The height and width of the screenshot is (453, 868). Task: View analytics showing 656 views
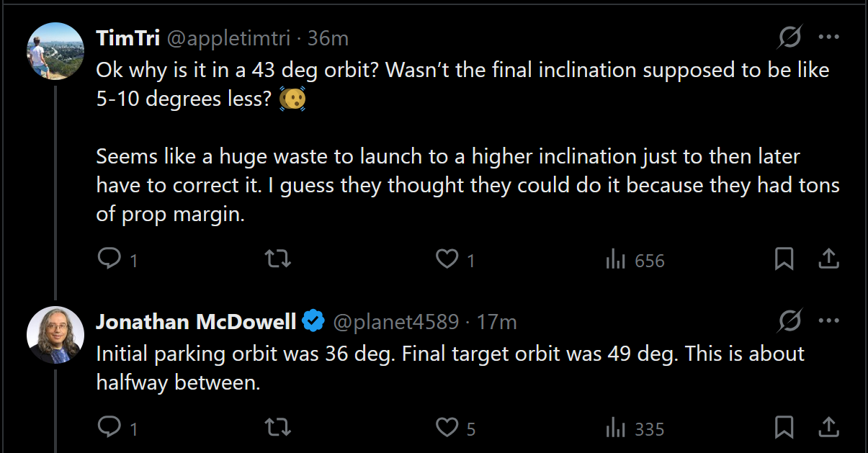[x=635, y=260]
